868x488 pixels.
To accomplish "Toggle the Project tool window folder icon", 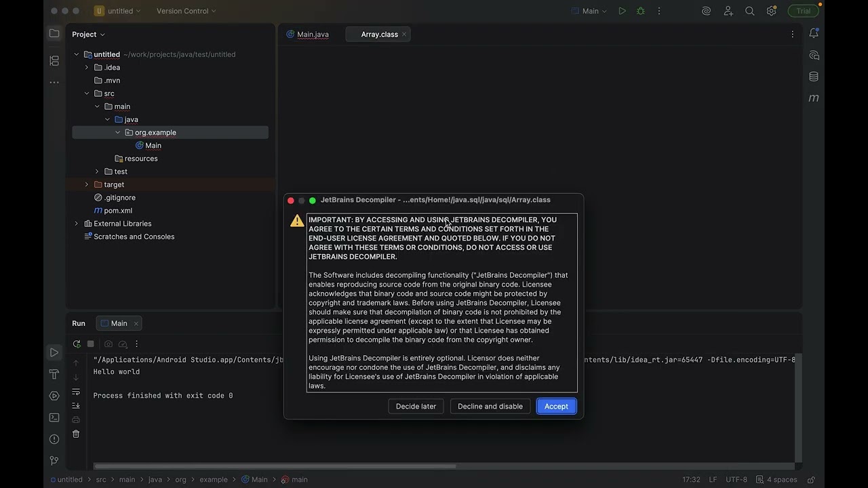I will click(x=54, y=34).
